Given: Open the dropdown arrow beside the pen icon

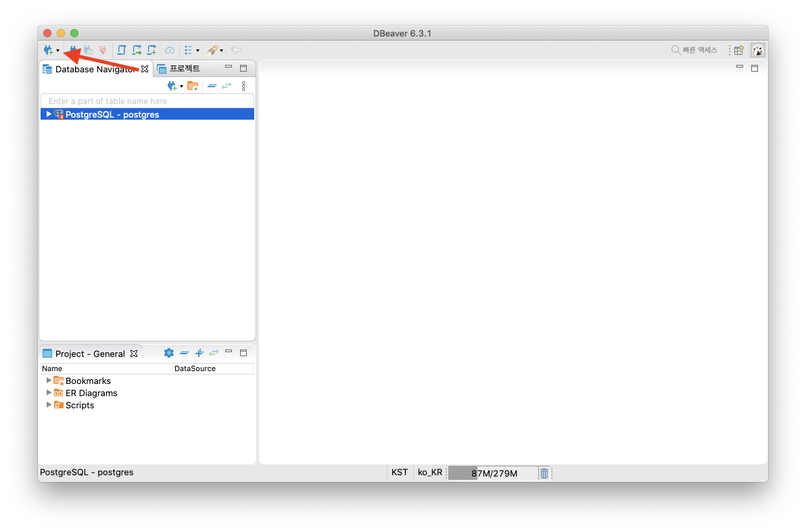Looking at the screenshot, I should click(222, 51).
